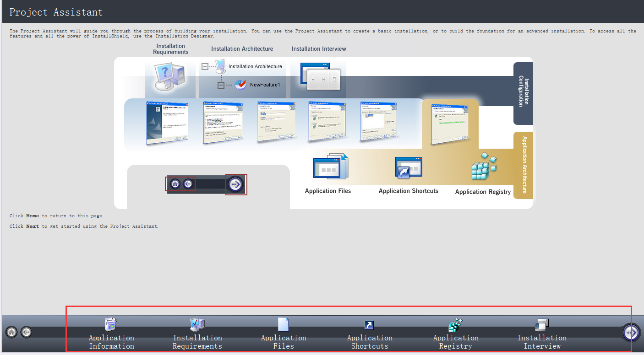The height and width of the screenshot is (355, 644).
Task: Click the progress dialog thumbnail with green bar
Action: point(450,124)
